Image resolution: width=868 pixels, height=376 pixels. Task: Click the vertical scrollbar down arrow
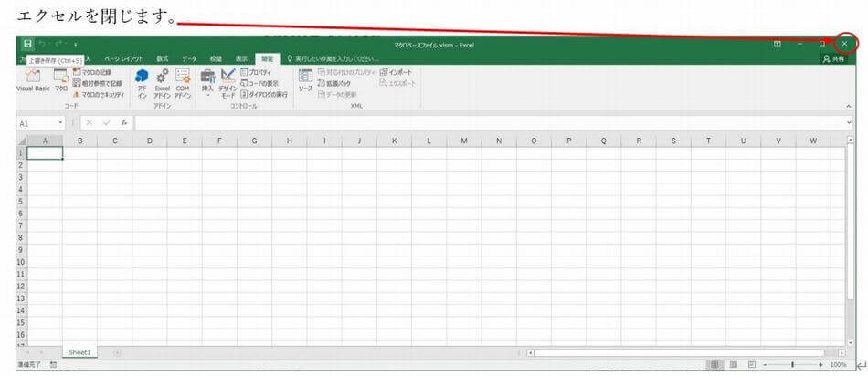(851, 343)
